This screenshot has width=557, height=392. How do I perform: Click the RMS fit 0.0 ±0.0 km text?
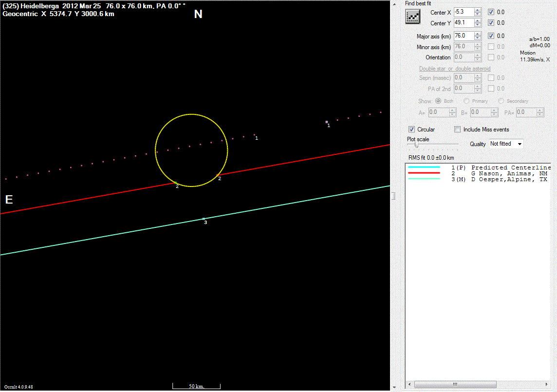[431, 158]
